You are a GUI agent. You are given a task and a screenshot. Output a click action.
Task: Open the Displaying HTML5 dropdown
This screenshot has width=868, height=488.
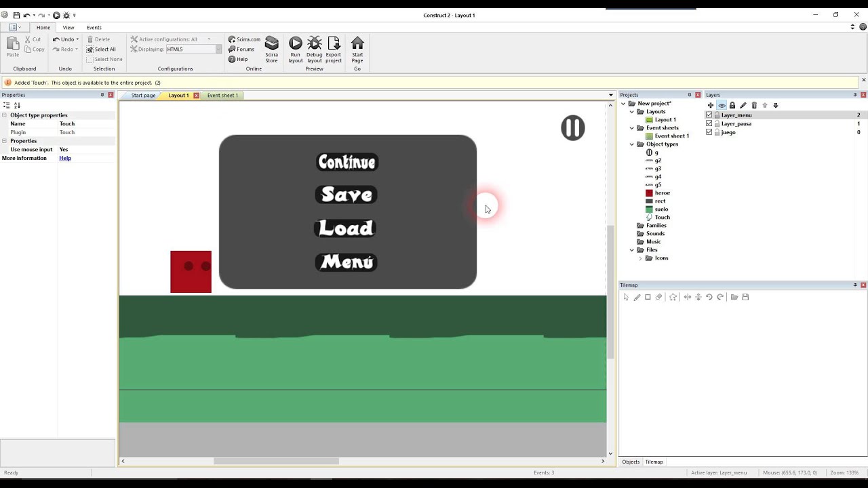click(x=218, y=49)
